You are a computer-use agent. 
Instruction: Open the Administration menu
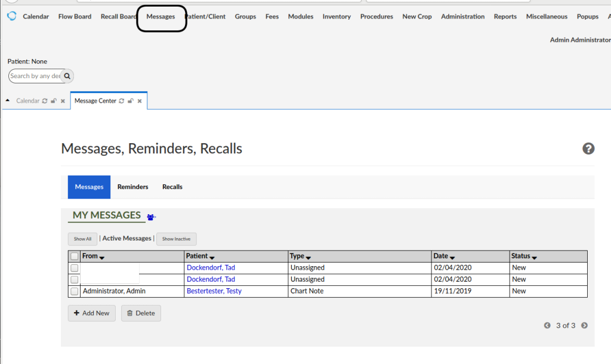click(462, 17)
